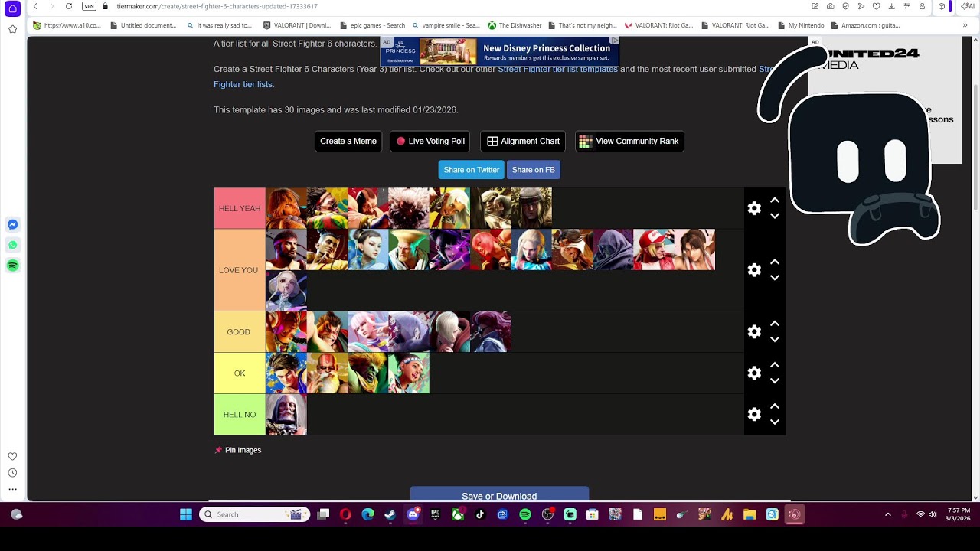The width and height of the screenshot is (980, 551).
Task: Show hidden system tray icons
Action: (888, 514)
